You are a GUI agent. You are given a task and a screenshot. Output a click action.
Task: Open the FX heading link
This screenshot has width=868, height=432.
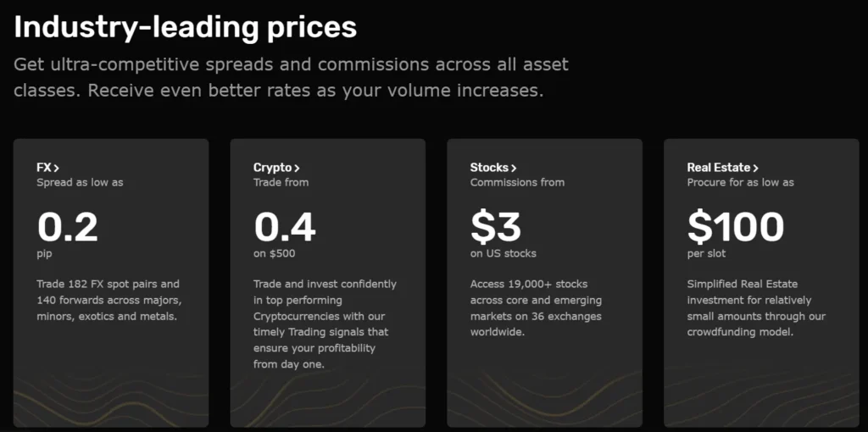click(44, 168)
